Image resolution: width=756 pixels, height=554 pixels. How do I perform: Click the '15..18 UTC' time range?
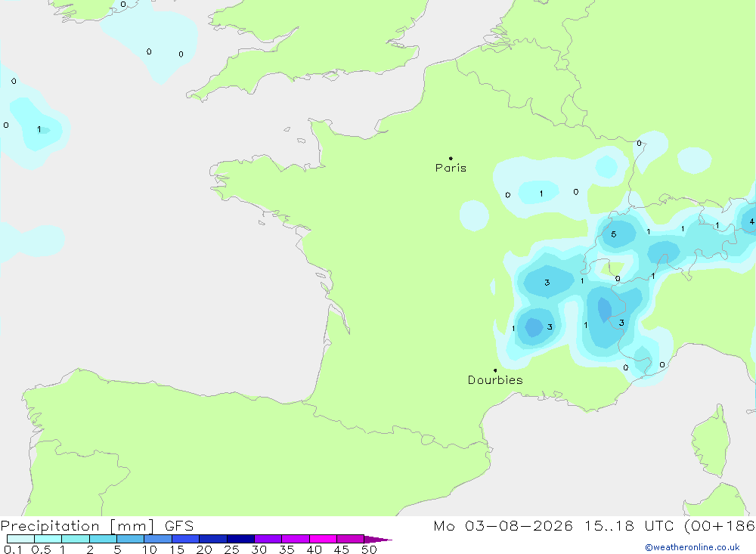[x=629, y=526]
